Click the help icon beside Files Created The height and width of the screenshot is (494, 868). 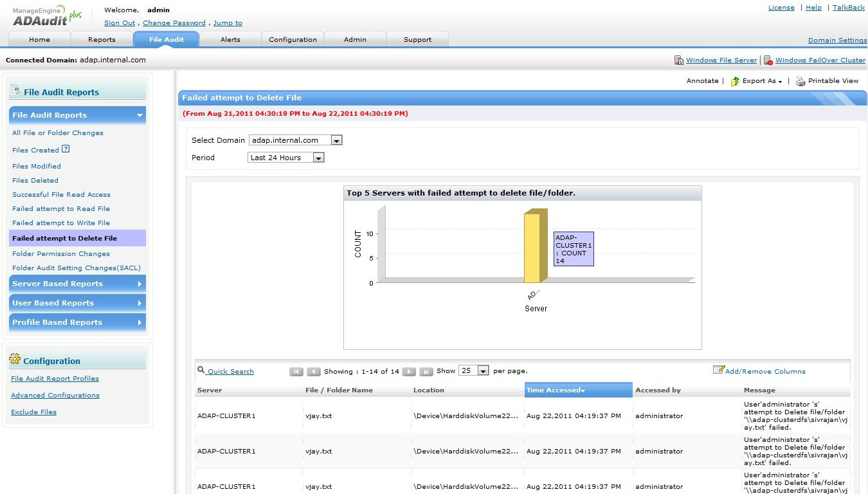tap(66, 149)
